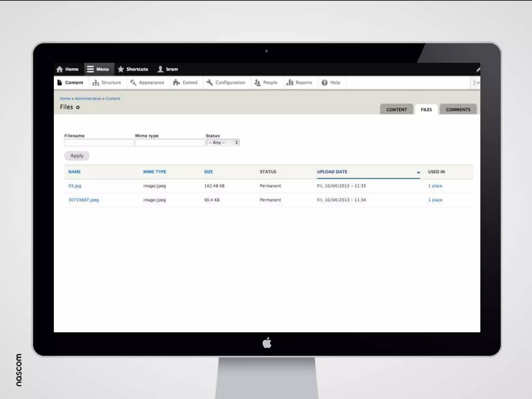Open Extend puzzle piece icon

coord(176,83)
